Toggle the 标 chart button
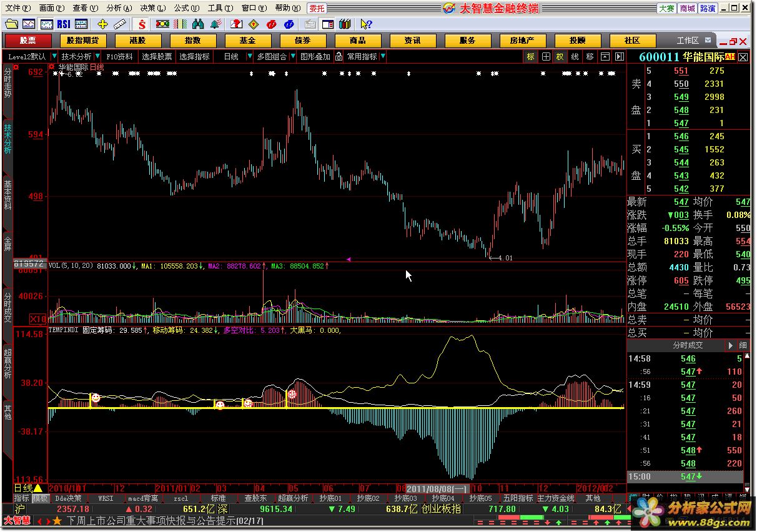Image resolution: width=757 pixels, height=532 pixels. tap(530, 56)
